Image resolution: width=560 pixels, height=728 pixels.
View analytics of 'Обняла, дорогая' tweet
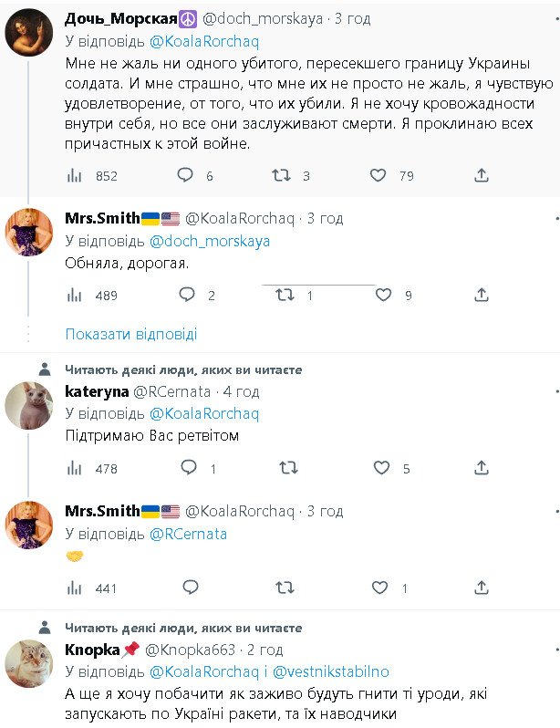77,295
